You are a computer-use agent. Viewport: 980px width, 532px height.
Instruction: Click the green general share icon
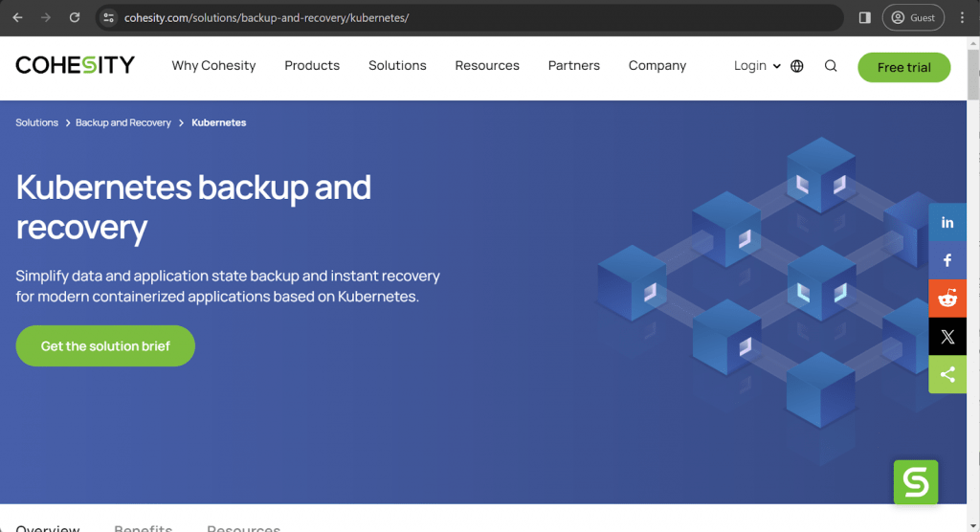[x=947, y=375]
